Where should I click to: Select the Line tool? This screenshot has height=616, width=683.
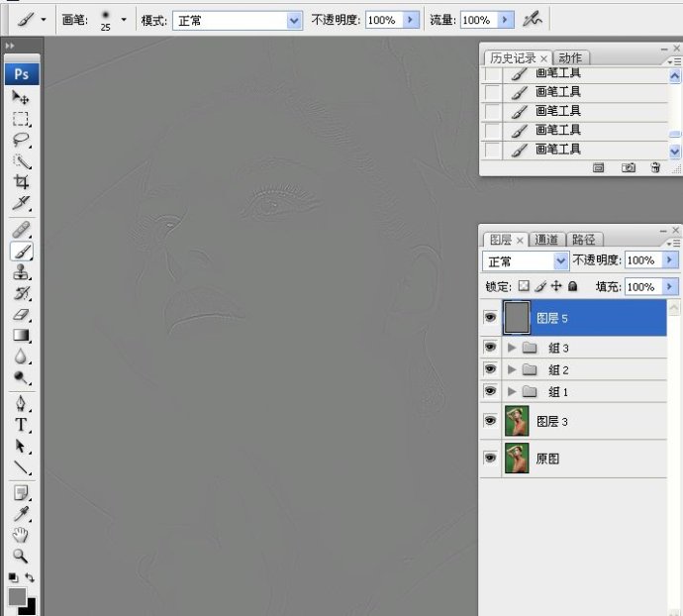click(21, 467)
